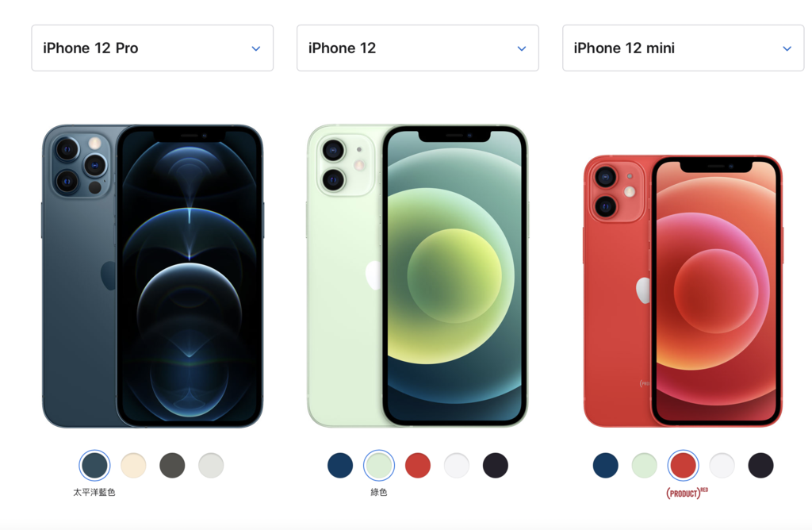
Task: Choose white color for iPhone 12 mini
Action: [722, 465]
